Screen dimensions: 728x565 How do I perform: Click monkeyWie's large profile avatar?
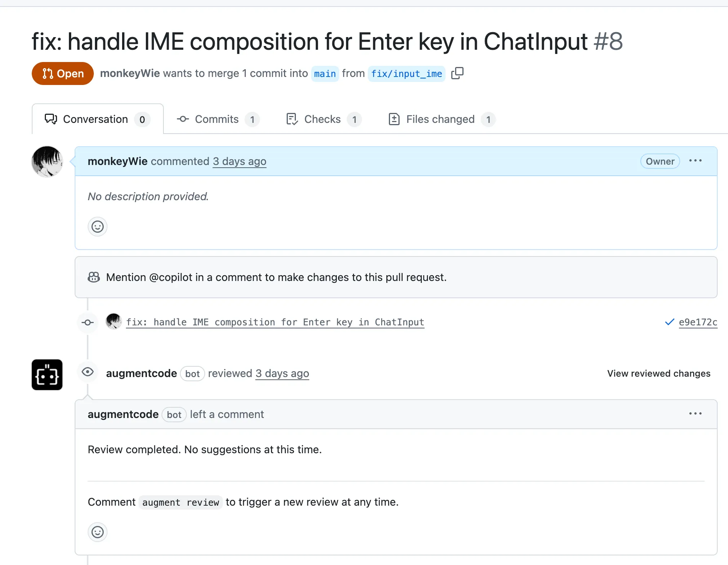coord(47,162)
